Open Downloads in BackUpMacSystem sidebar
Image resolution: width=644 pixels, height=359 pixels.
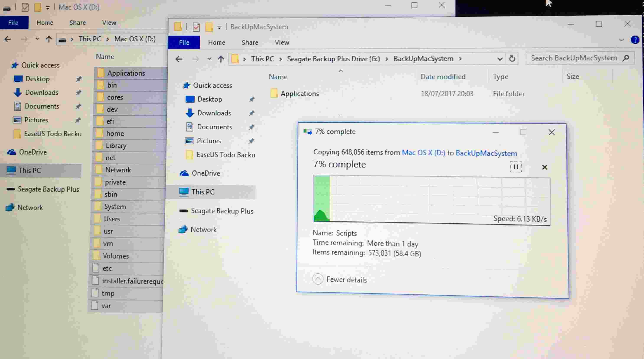click(x=214, y=113)
